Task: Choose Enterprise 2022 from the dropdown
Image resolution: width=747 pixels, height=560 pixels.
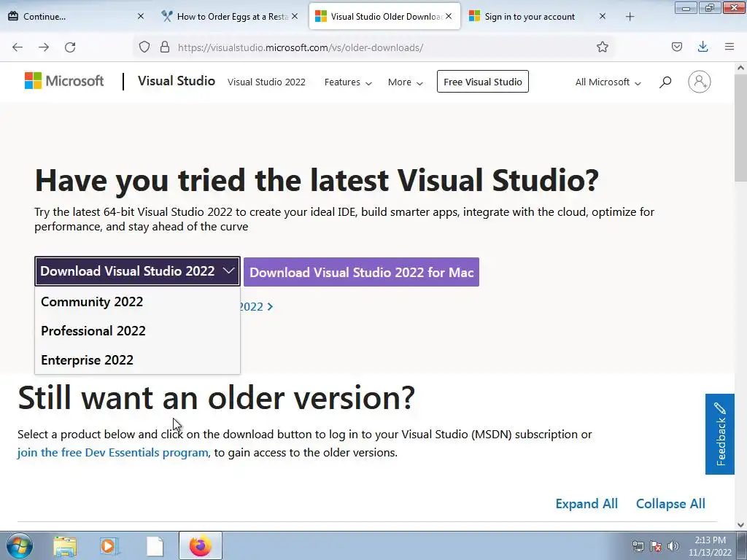Action: [137, 359]
